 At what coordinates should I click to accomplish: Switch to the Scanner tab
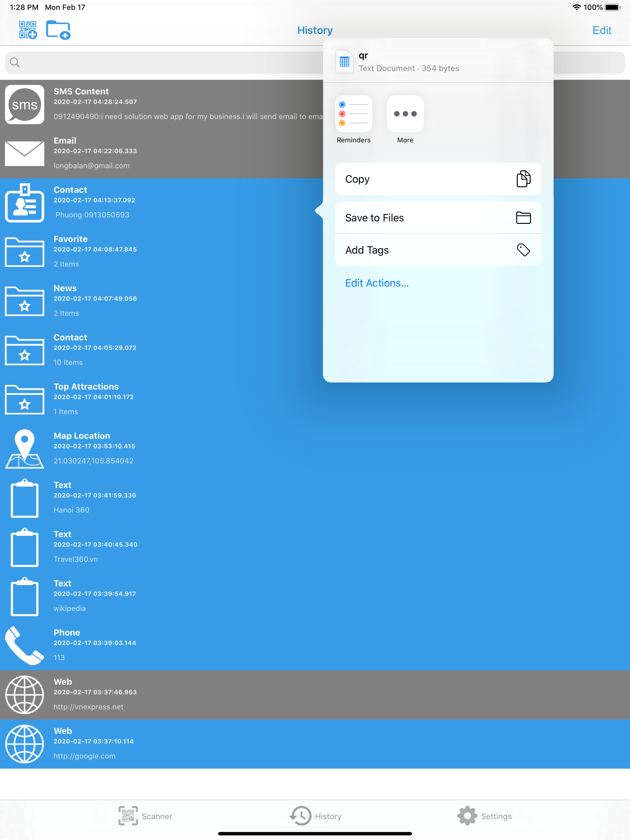(x=145, y=816)
